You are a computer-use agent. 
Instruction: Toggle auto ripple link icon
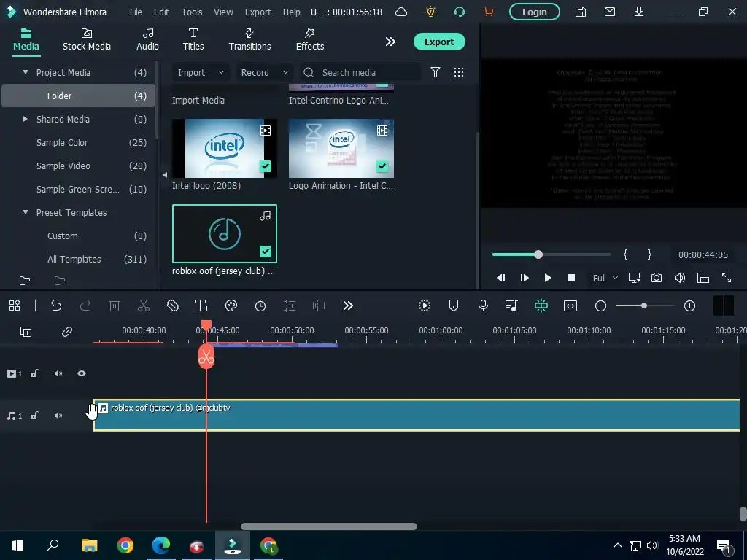66,332
